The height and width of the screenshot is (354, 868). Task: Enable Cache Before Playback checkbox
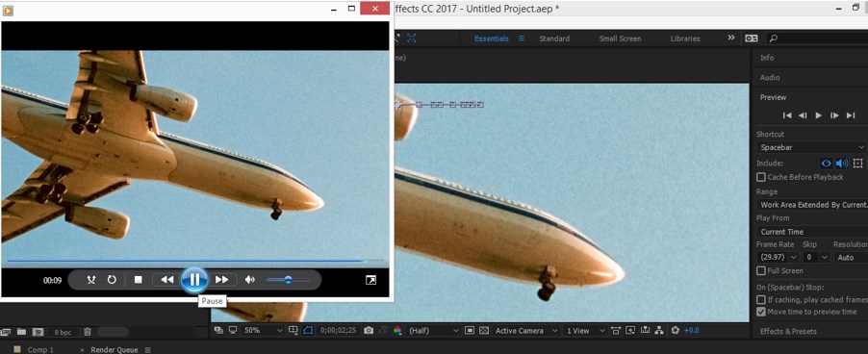(x=761, y=178)
